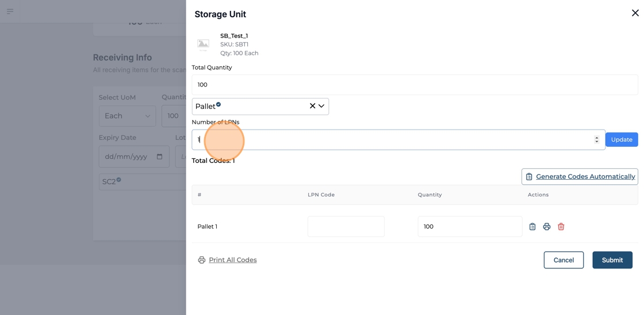This screenshot has width=644, height=315.
Task: Open the Select UoM Each dropdown
Action: (127, 116)
